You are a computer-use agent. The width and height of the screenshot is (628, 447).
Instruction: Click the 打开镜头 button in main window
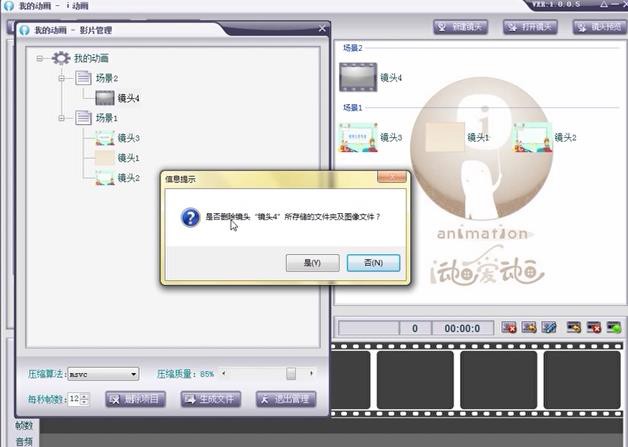(x=530, y=27)
